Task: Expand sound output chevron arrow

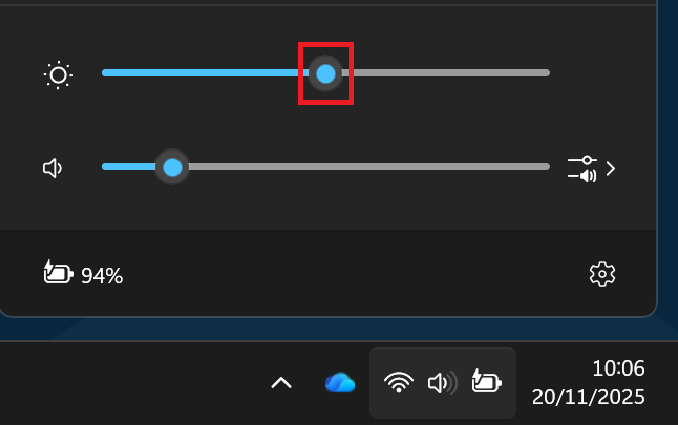Action: (611, 169)
